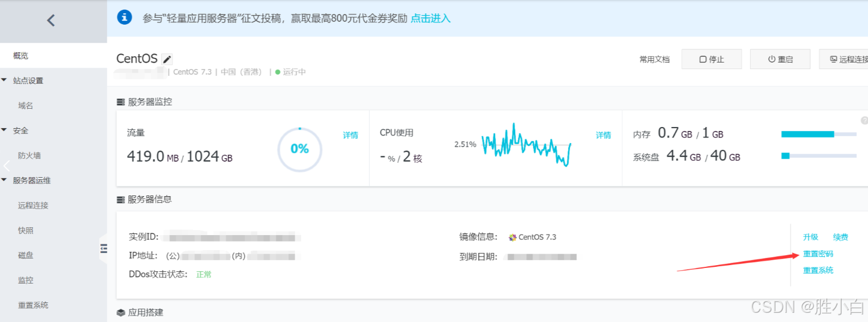Click the 重置系统 link in server info
Screen dimensions: 868x322
818,270
